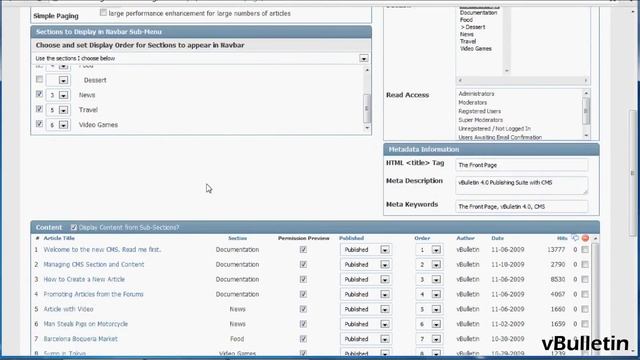640x360 pixels.
Task: Click the comments icon in content header
Action: tap(575, 238)
